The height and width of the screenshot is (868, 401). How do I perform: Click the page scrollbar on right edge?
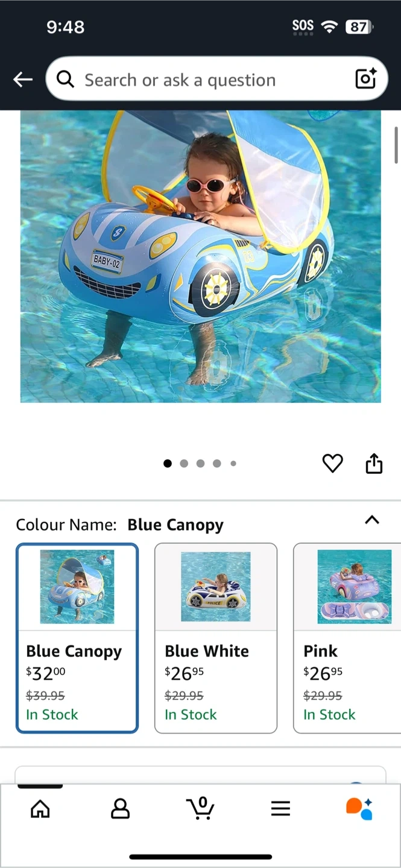396,145
